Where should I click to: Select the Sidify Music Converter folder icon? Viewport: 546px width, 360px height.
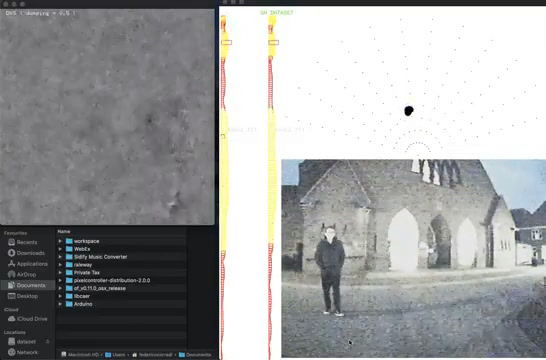(69, 257)
